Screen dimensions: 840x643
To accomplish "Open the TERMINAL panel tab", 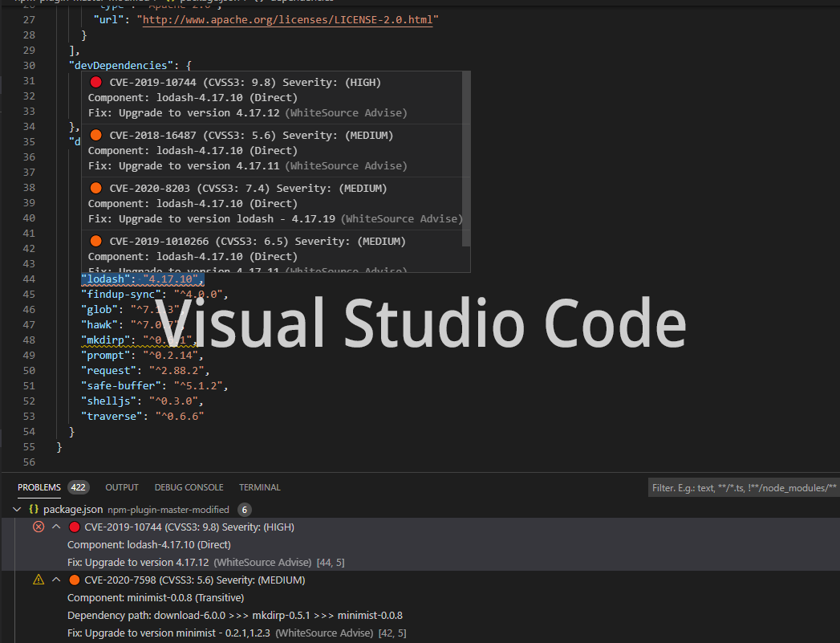I will pos(259,487).
